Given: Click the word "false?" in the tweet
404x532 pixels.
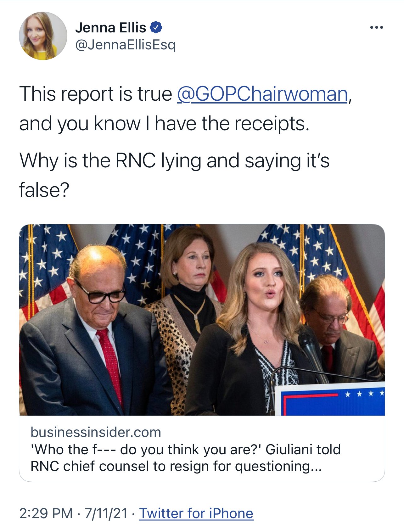Looking at the screenshot, I should (x=44, y=190).
